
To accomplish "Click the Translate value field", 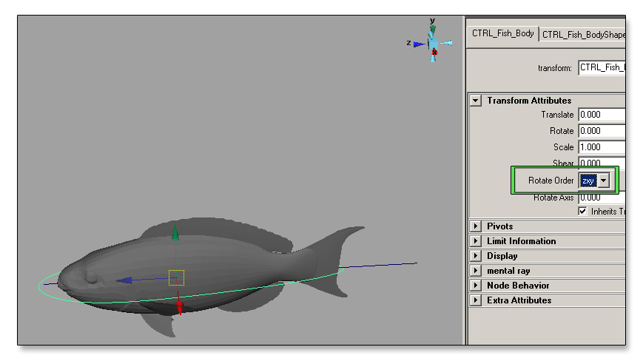I will 602,115.
